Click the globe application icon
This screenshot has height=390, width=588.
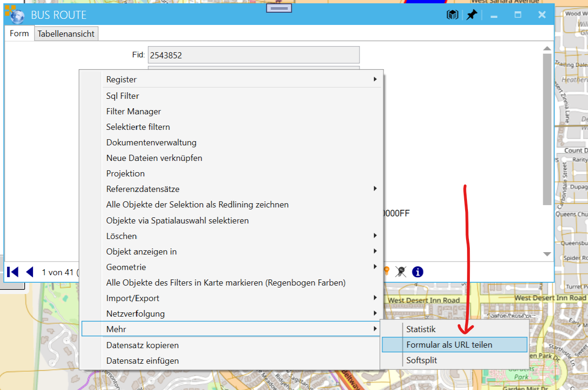(x=17, y=15)
